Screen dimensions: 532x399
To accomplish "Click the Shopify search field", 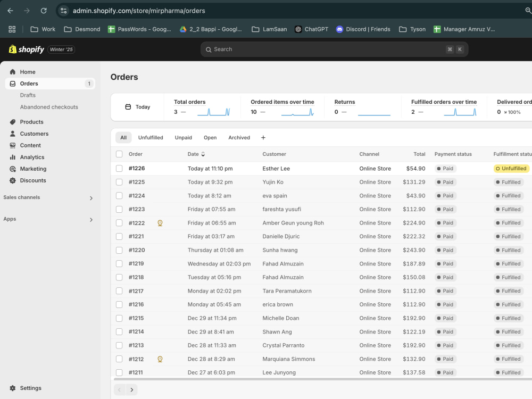I will (x=334, y=49).
